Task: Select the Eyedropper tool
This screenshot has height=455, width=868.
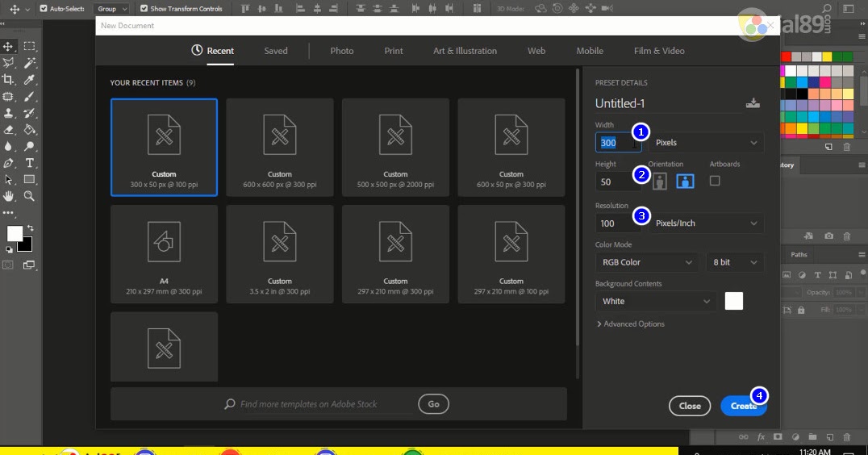Action: (x=29, y=80)
